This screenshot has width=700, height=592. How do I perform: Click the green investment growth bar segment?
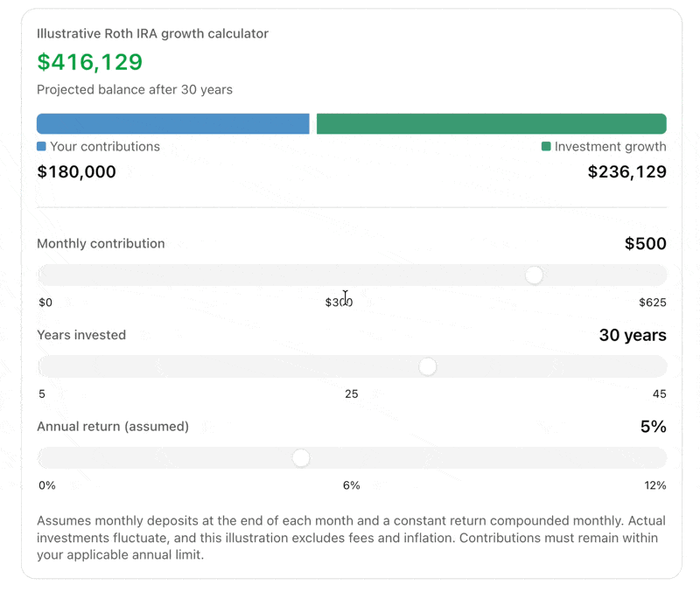pyautogui.click(x=492, y=123)
